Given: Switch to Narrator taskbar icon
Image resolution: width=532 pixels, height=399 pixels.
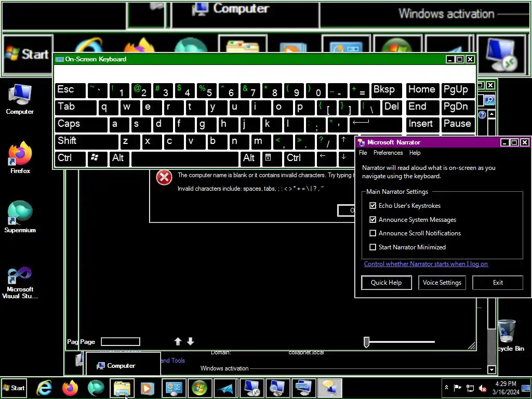Looking at the screenshot, I should 330,388.
